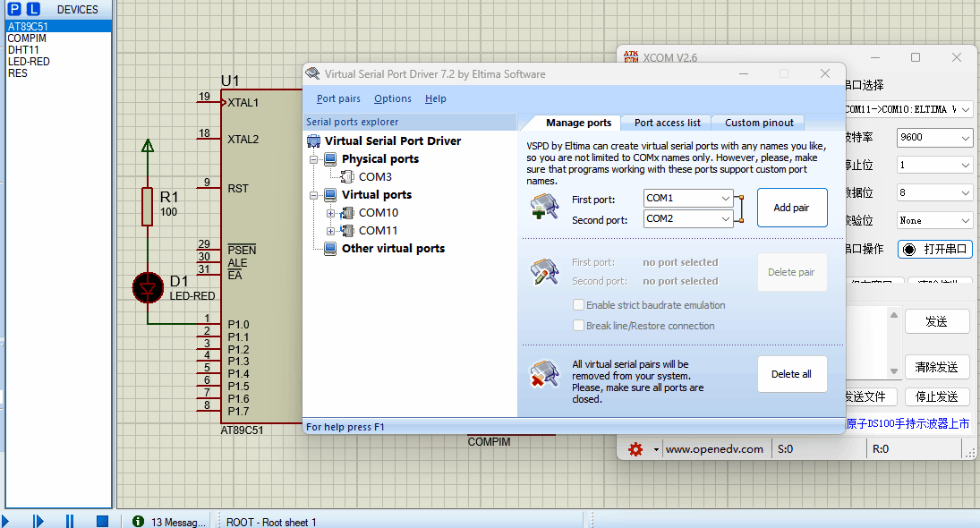Open XCOM data bits dropdown showing 8
Image resolution: width=980 pixels, height=528 pixels.
pos(934,192)
